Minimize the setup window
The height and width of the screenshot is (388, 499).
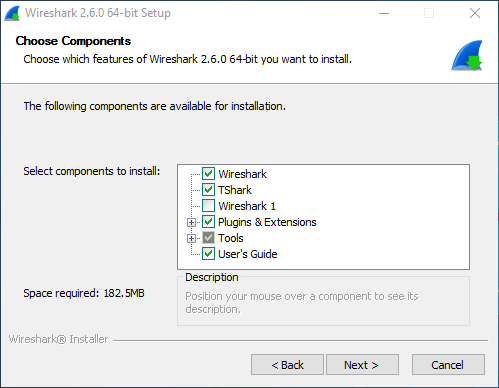click(x=384, y=13)
